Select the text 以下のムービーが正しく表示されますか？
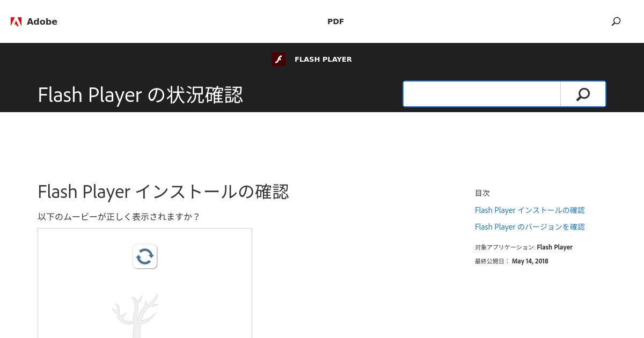 [x=119, y=217]
